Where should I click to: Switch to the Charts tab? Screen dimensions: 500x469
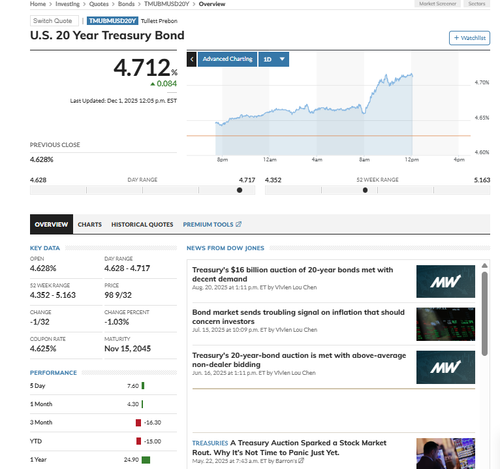(x=90, y=224)
